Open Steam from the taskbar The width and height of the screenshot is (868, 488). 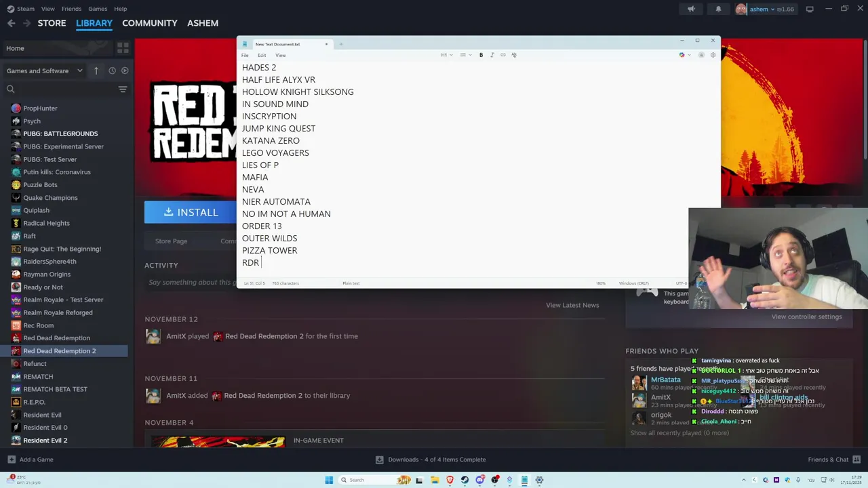coord(465,480)
